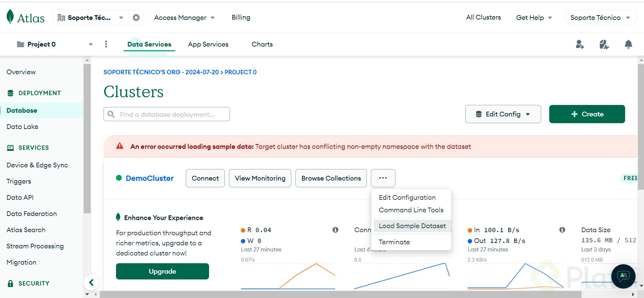The width and height of the screenshot is (644, 298).
Task: Click the View Monitoring button
Action: coord(260,178)
